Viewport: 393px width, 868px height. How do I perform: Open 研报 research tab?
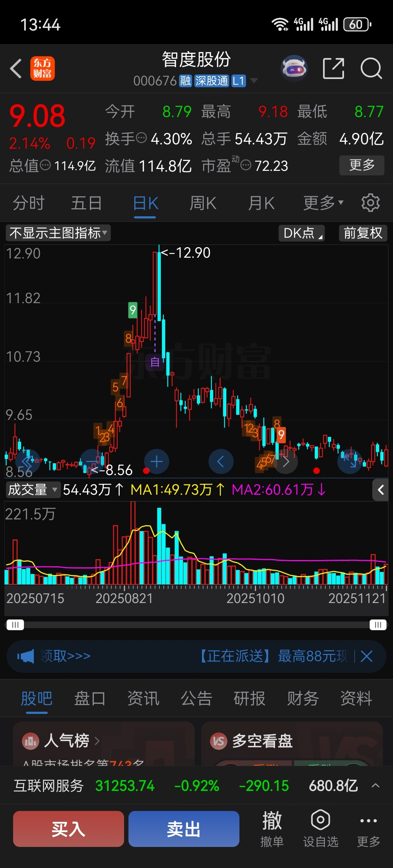(250, 699)
